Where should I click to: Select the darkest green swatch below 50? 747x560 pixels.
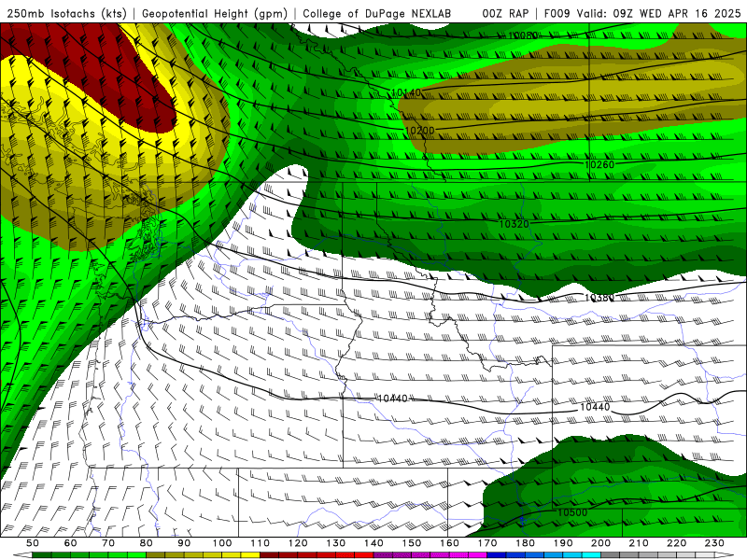[x=42, y=555]
